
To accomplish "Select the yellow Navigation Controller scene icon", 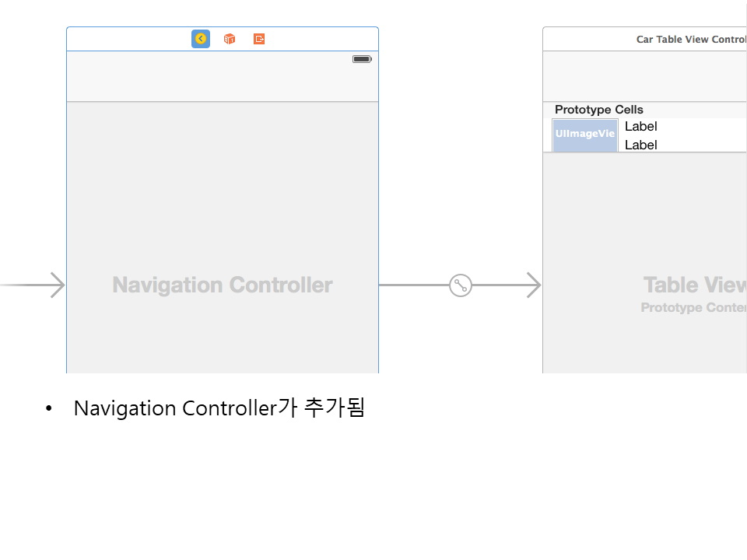I will pos(201,39).
